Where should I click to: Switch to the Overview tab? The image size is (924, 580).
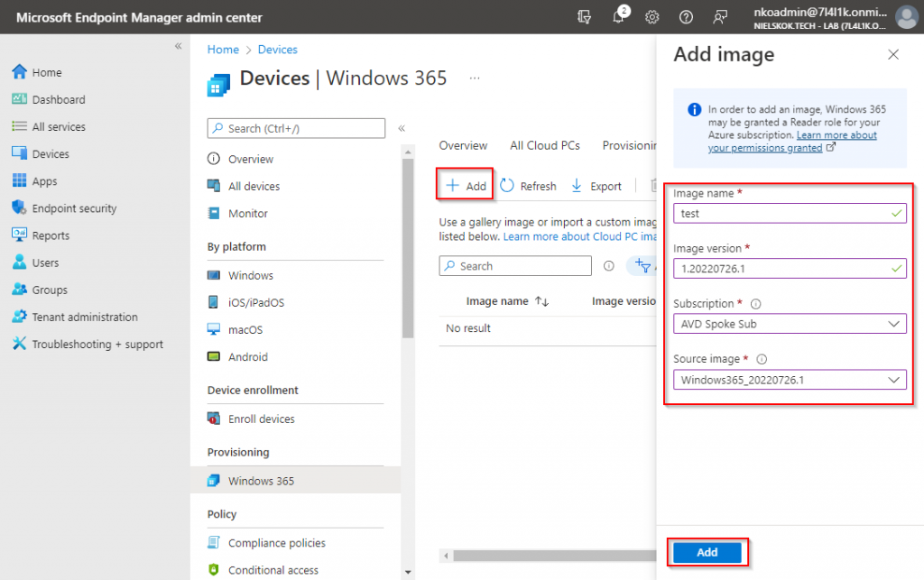(x=463, y=145)
